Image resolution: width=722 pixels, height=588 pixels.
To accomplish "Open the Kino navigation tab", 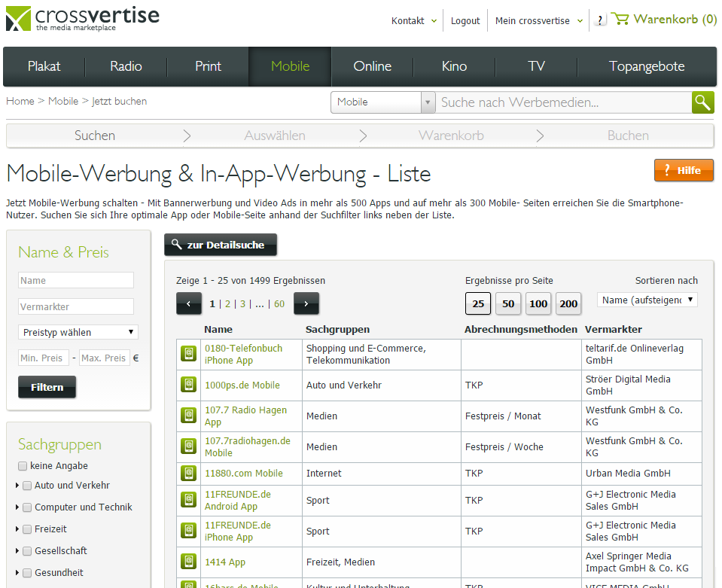I will [x=455, y=66].
